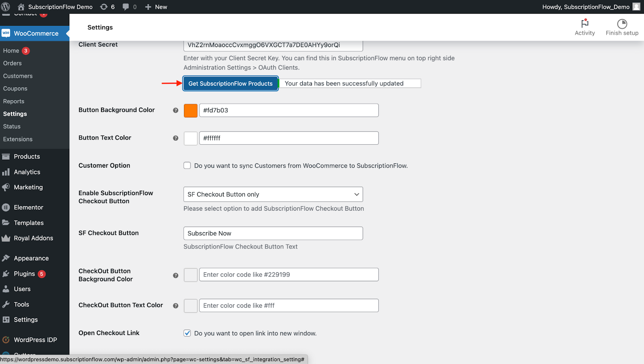
Task: Click the CheckOut Button Background Color swatch
Action: coord(190,275)
